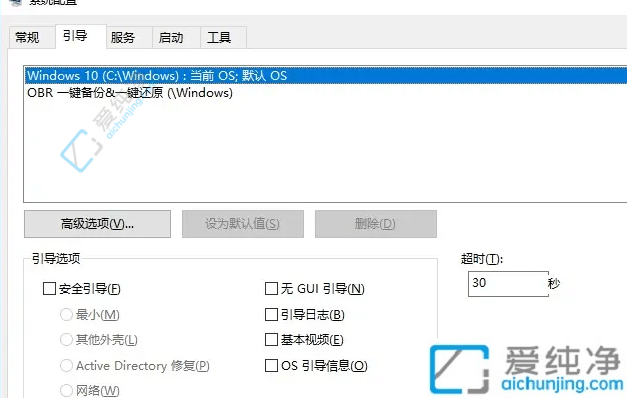Select the Windows 10 (C:\Windows) boot entry
The height and width of the screenshot is (398, 627).
coord(325,76)
